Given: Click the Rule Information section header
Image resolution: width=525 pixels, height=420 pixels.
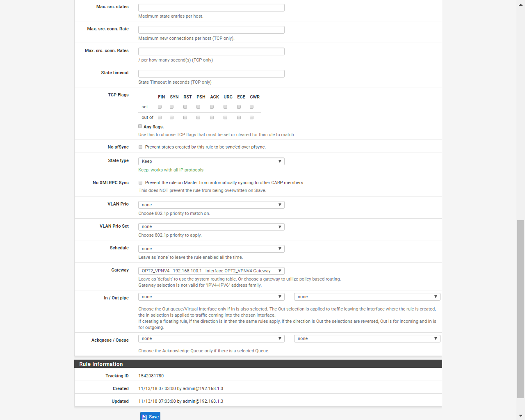Looking at the screenshot, I should pos(258,364).
